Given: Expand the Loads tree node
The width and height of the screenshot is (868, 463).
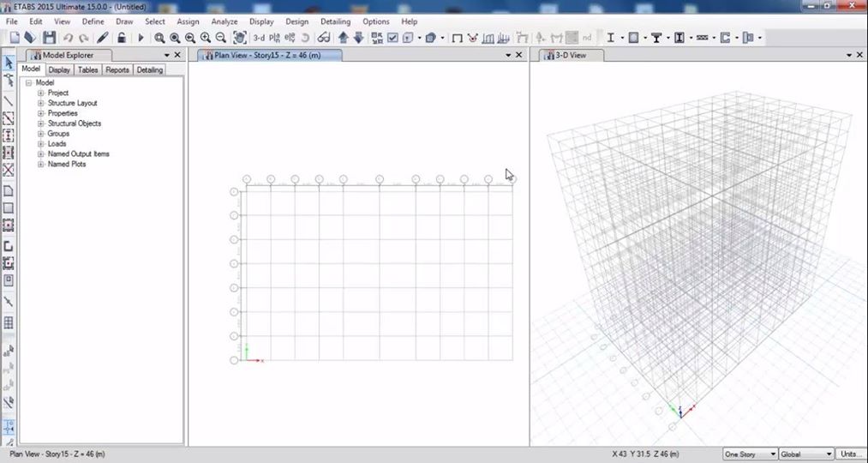Looking at the screenshot, I should pos(40,143).
